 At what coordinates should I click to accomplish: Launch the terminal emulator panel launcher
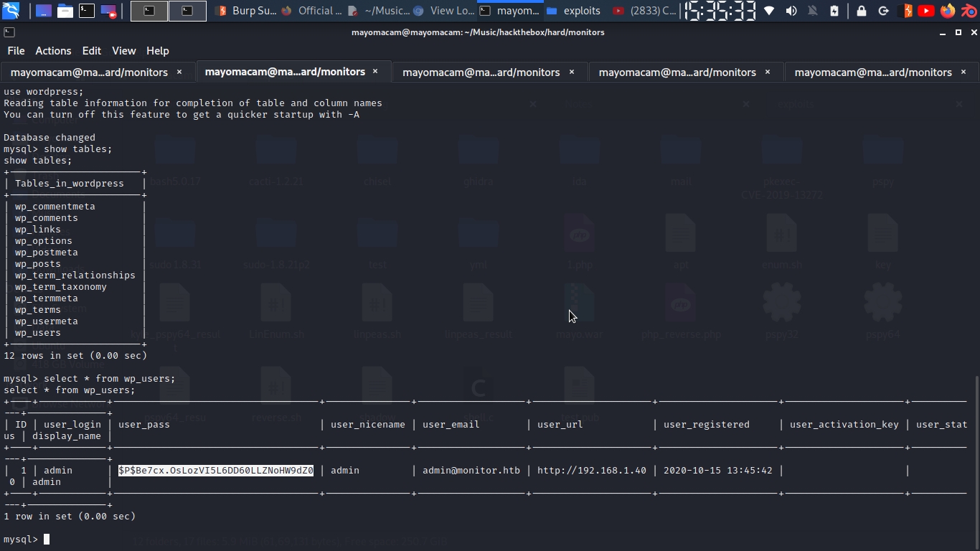(x=87, y=11)
